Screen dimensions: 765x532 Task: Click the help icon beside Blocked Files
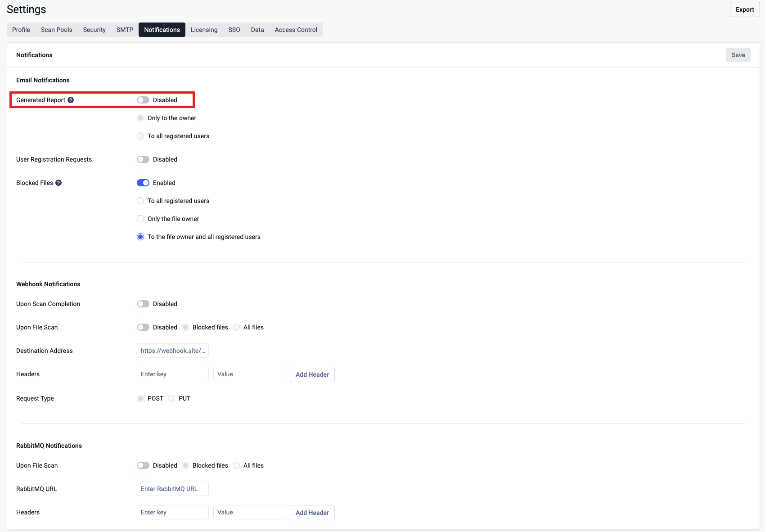click(x=58, y=183)
